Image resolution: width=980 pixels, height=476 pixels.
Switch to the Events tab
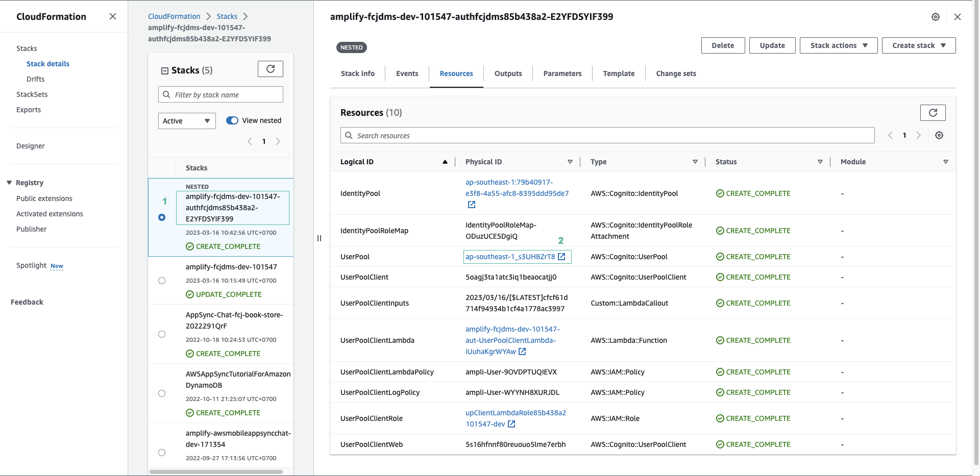click(407, 73)
